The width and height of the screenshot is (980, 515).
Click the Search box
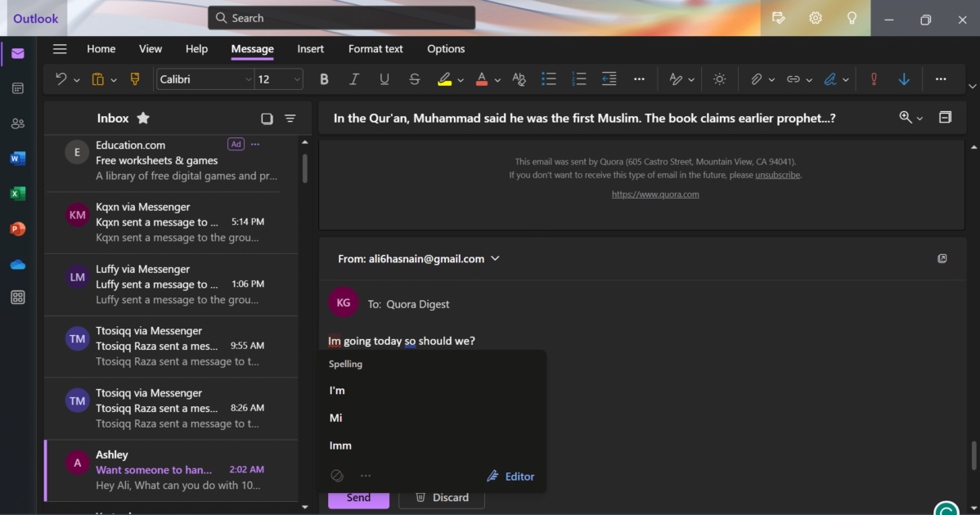coord(341,18)
